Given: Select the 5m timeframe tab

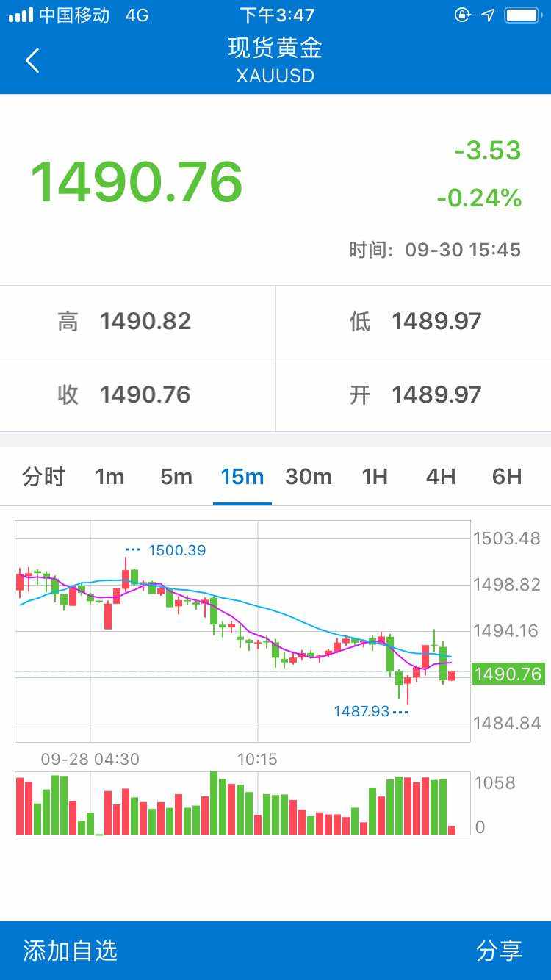Looking at the screenshot, I should (x=176, y=477).
